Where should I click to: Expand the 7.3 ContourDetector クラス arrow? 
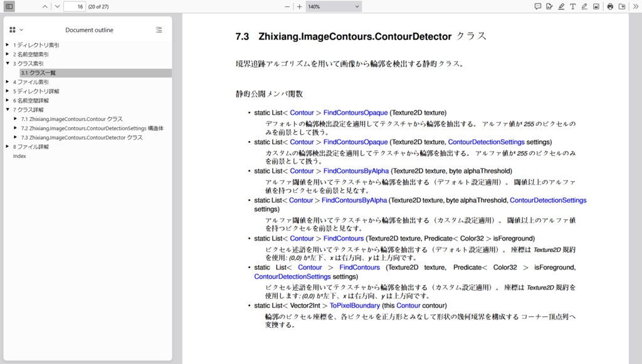(x=16, y=137)
